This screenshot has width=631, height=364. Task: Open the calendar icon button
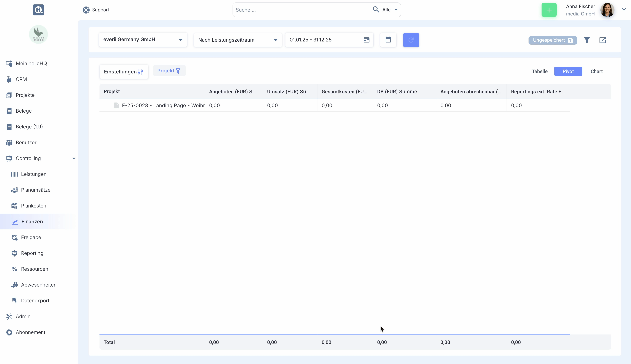click(388, 40)
